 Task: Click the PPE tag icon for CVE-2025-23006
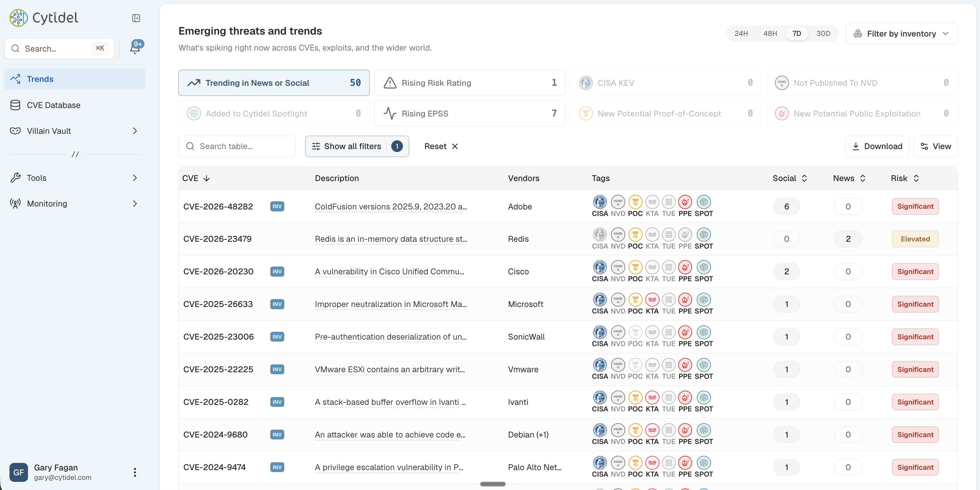tap(685, 332)
